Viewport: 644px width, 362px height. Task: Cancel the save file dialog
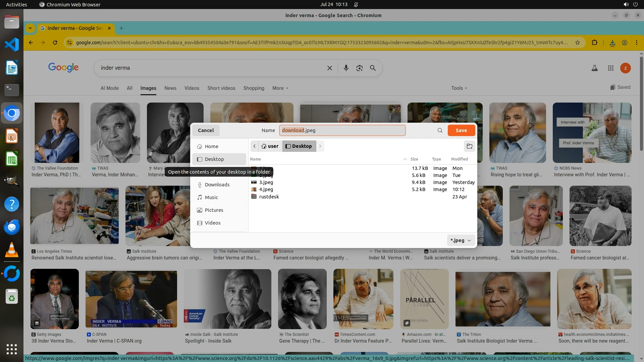(x=206, y=130)
